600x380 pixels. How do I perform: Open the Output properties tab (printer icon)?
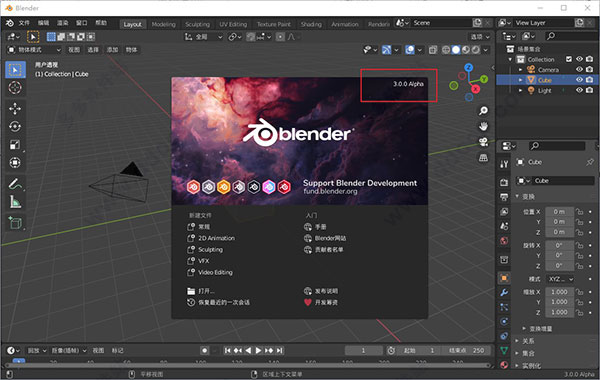(504, 197)
